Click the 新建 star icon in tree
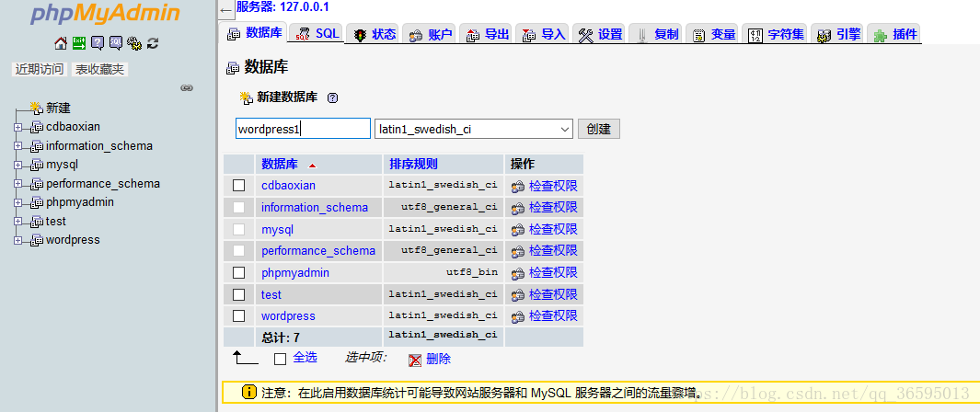Screen dimensions: 980x412 37,109
